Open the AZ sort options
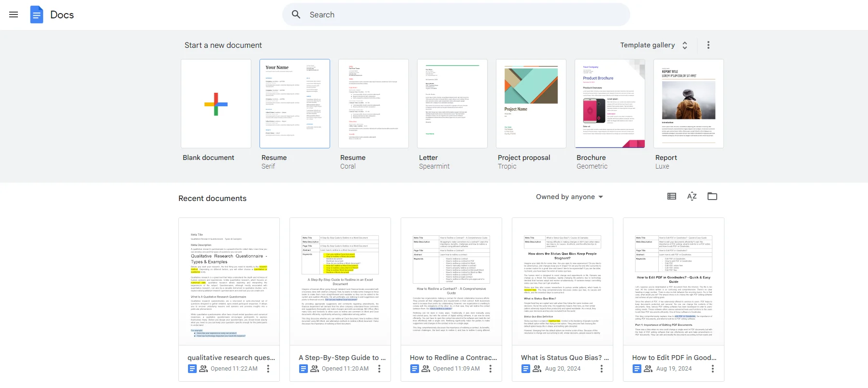Viewport: 868px width, 388px height. pos(692,196)
